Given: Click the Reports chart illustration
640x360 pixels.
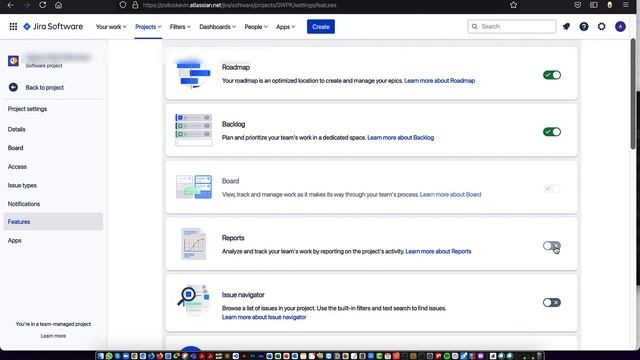Looking at the screenshot, I should (x=193, y=244).
